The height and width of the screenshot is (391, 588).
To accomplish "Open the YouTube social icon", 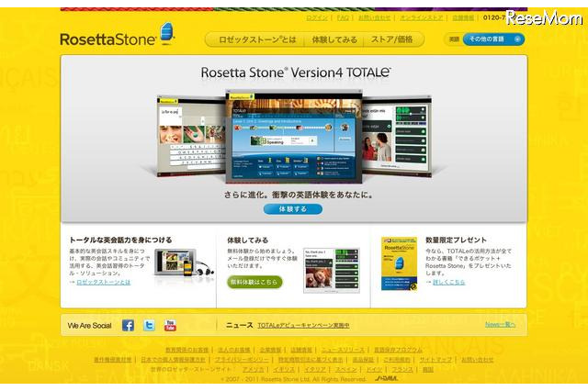I will coord(170,325).
